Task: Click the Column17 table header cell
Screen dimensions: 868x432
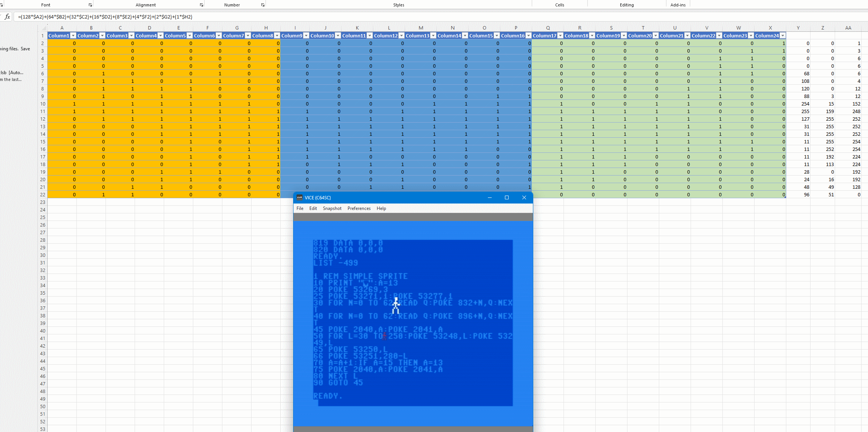Action: 548,36
